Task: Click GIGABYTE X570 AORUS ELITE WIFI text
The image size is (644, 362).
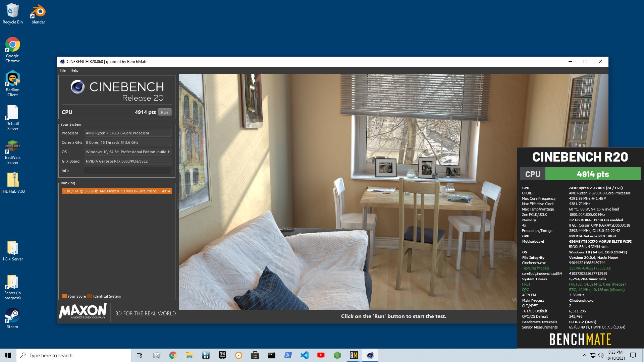Action: 600,241
